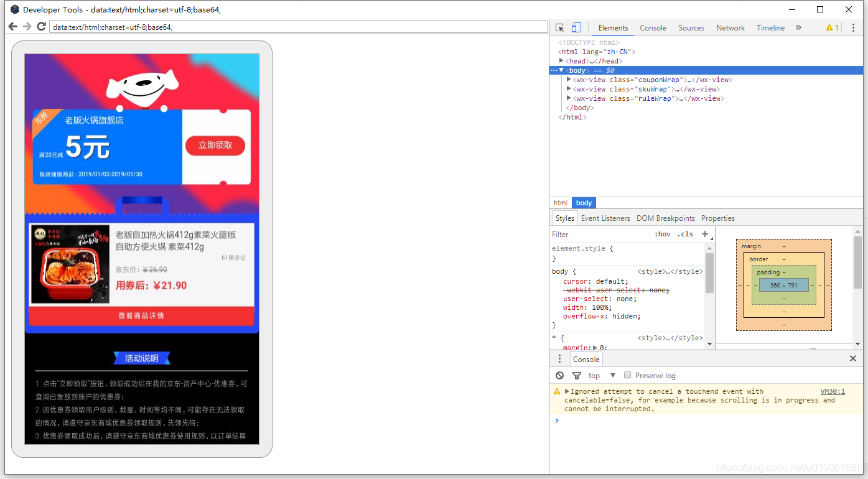Open the warnings count indicator
Viewport: 868px width, 479px height.
pos(832,28)
